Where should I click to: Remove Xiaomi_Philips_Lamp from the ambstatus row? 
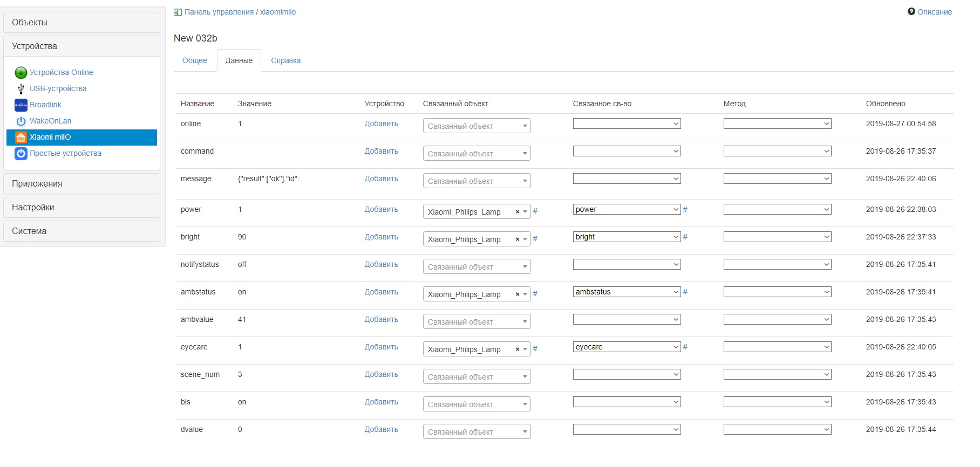518,294
